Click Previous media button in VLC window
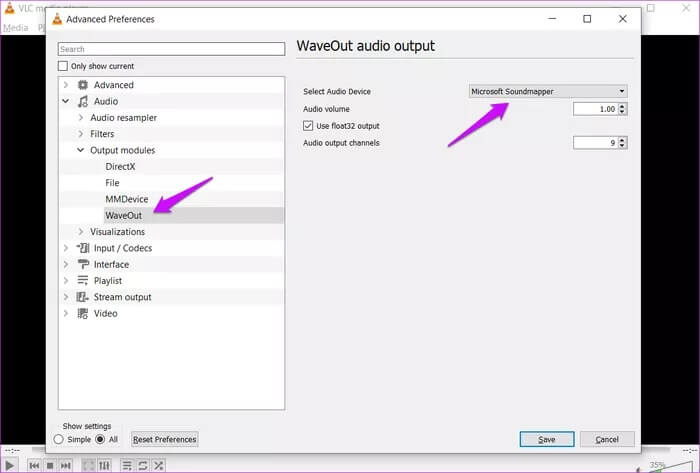 pyautogui.click(x=34, y=466)
